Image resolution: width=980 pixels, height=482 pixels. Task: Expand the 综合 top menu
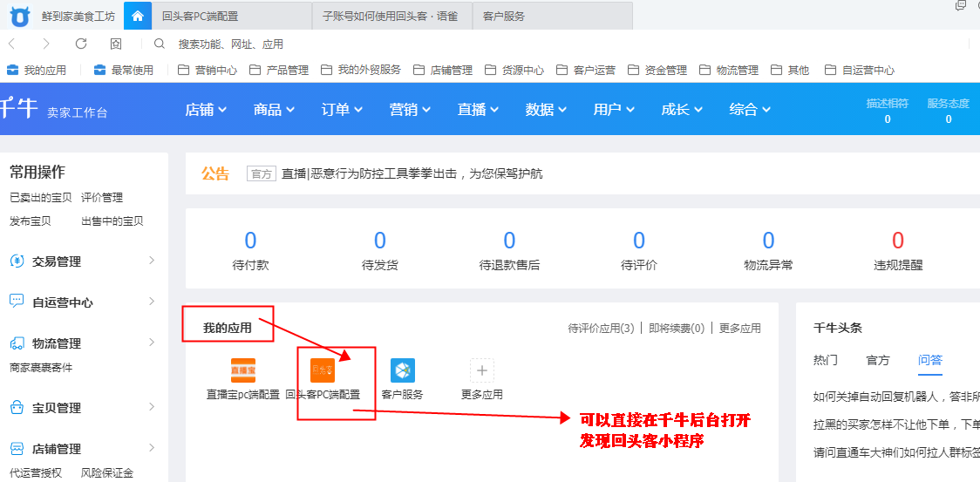tap(750, 110)
